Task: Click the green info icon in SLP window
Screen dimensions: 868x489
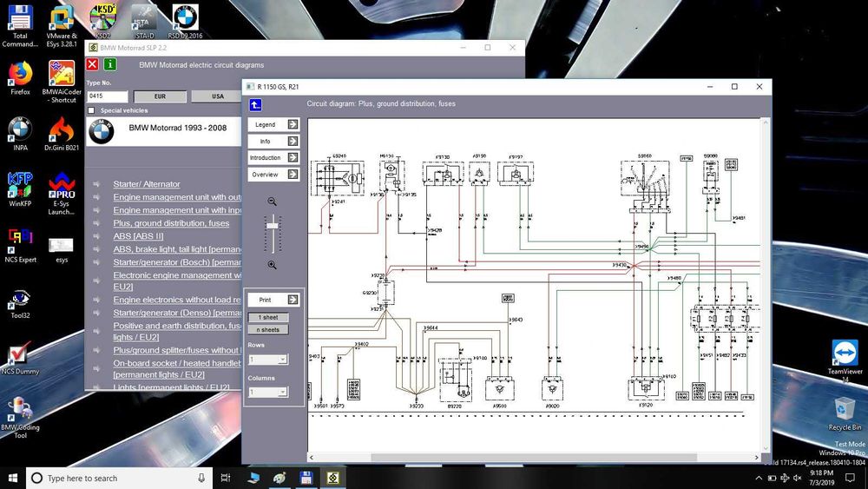Action: click(x=110, y=64)
